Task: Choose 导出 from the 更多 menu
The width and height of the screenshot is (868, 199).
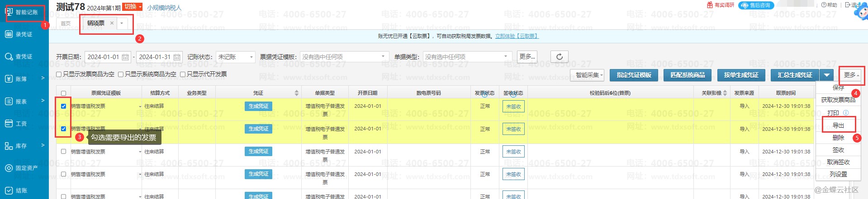Action: point(838,125)
